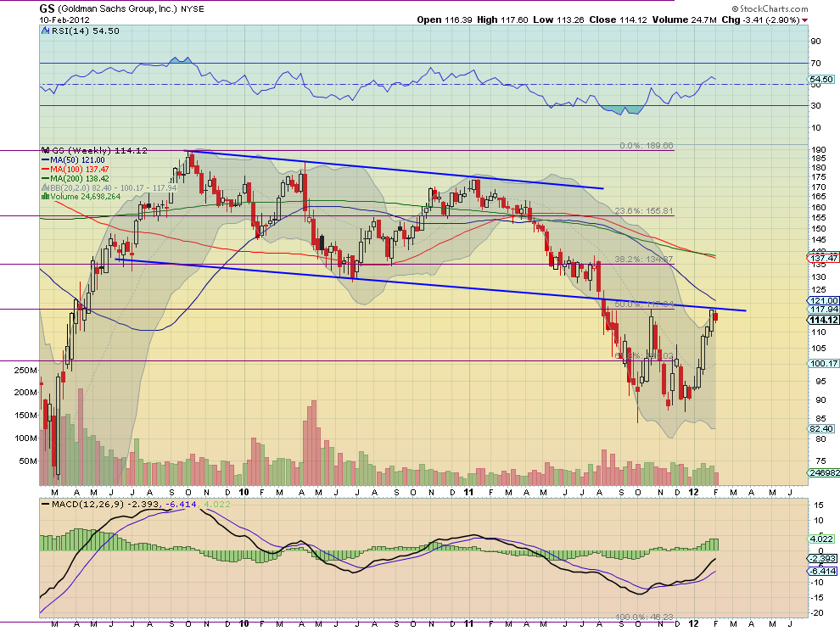
Task: Click the RSI(14) 54.50 panel label
Action: click(85, 31)
